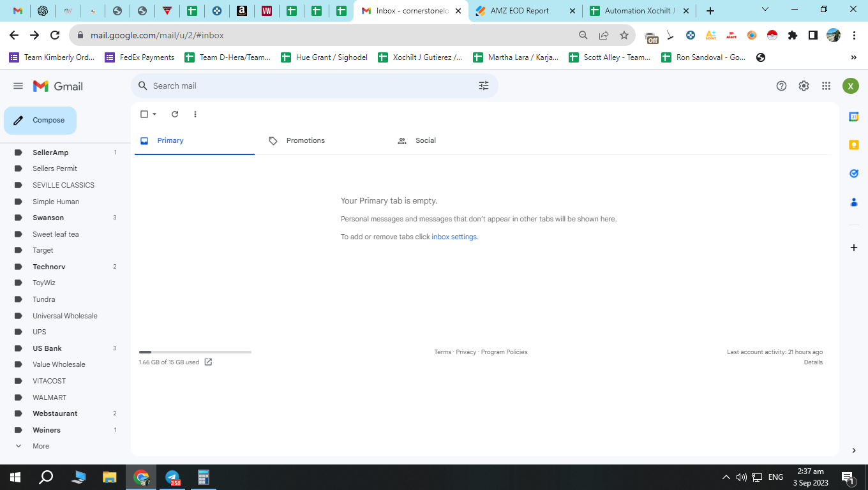
Task: Open Chrome extensions puzzle icon
Action: [x=793, y=35]
